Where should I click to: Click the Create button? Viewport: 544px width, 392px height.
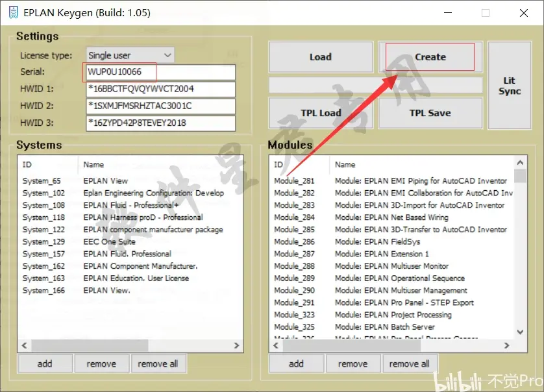tap(430, 57)
